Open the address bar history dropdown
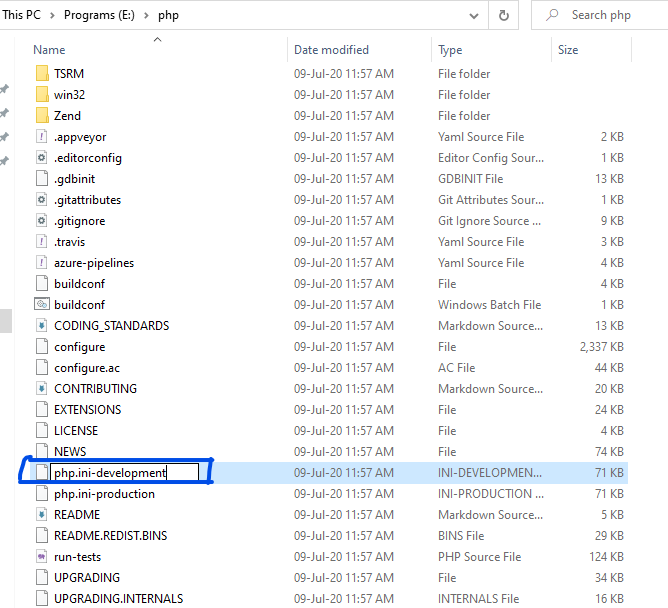This screenshot has width=668, height=608. tap(473, 16)
